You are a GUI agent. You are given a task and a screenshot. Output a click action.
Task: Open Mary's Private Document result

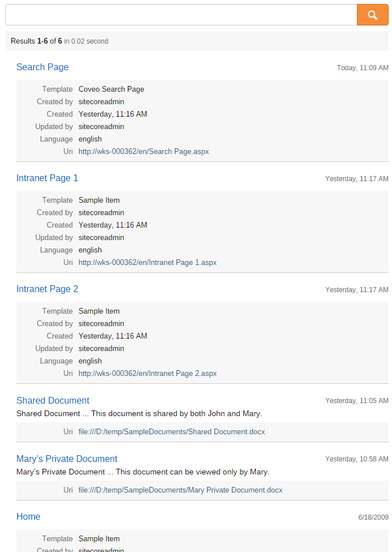tap(67, 459)
